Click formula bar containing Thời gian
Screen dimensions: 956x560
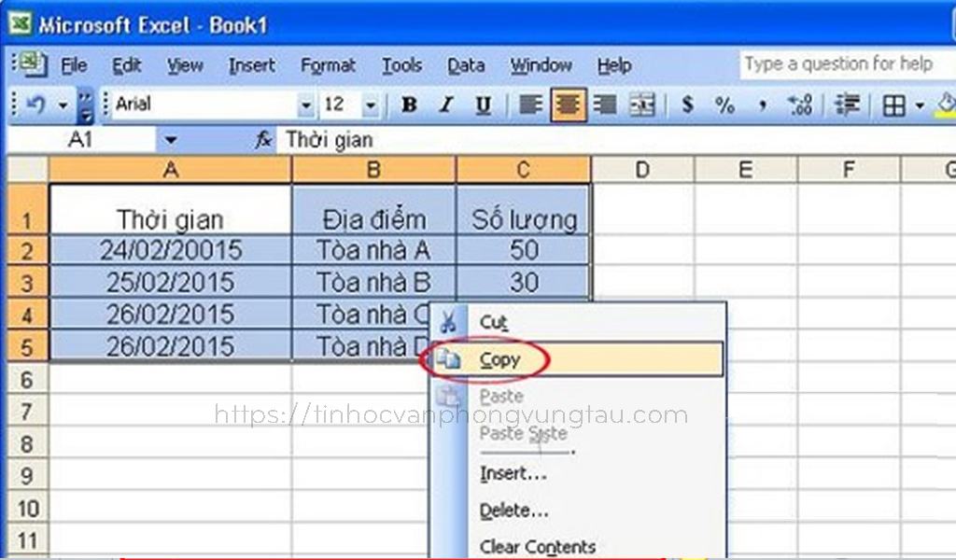pos(616,140)
